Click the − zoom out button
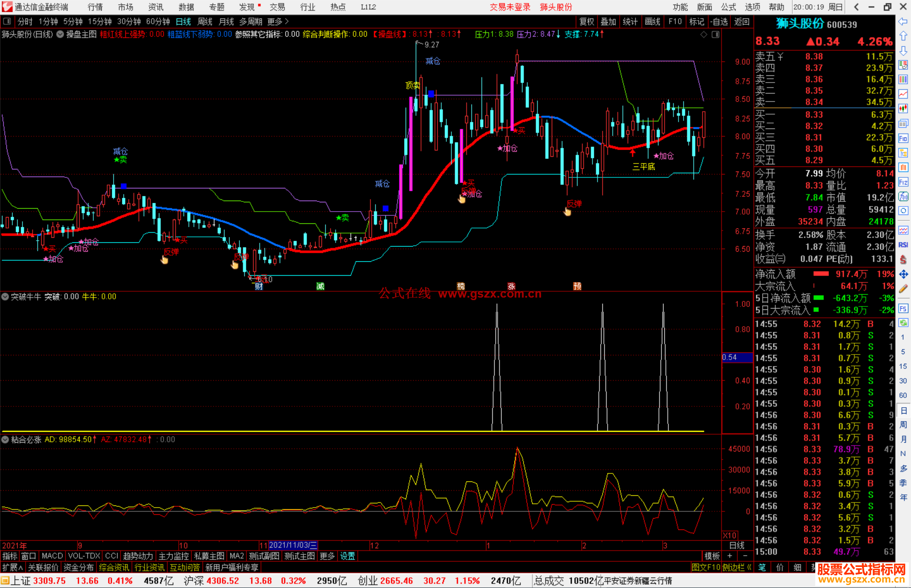The height and width of the screenshot is (588, 911). pos(745,556)
